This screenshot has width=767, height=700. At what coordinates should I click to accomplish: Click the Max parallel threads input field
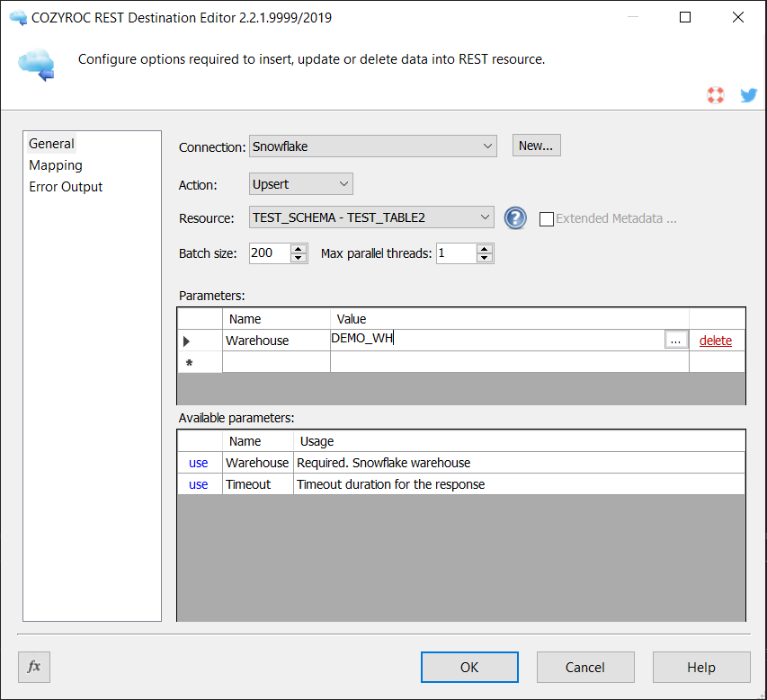tap(456, 253)
